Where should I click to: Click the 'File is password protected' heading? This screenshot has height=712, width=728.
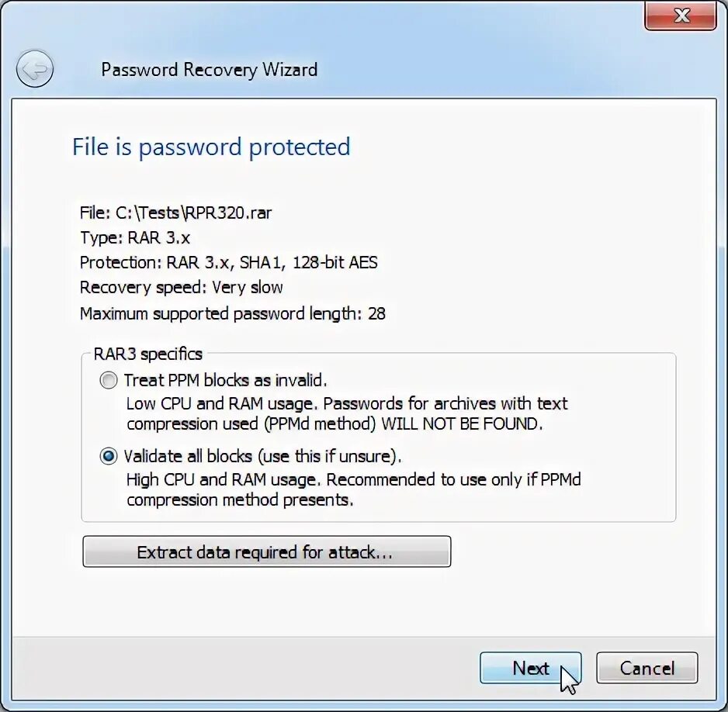pos(211,147)
